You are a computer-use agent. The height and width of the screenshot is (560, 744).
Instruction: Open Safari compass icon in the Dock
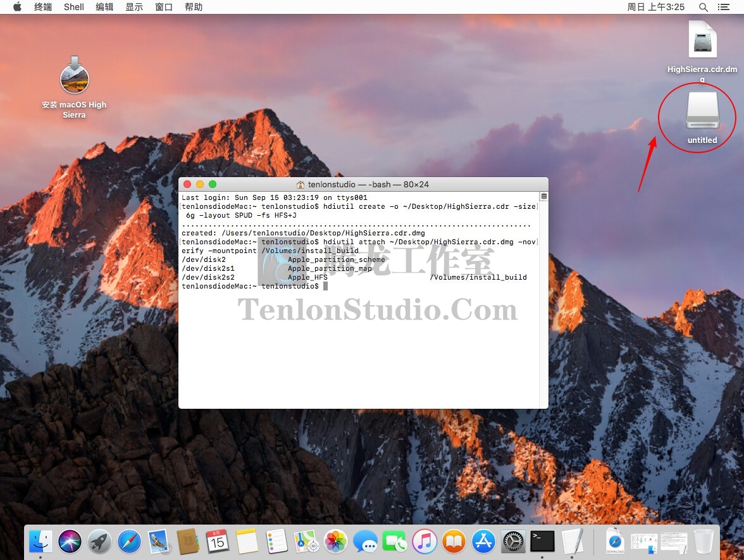[x=129, y=542]
